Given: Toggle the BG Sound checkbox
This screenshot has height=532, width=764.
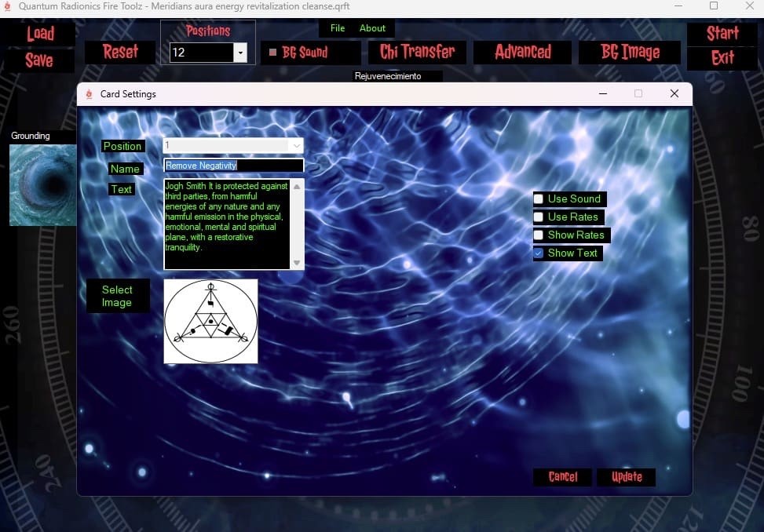Looking at the screenshot, I should [273, 52].
